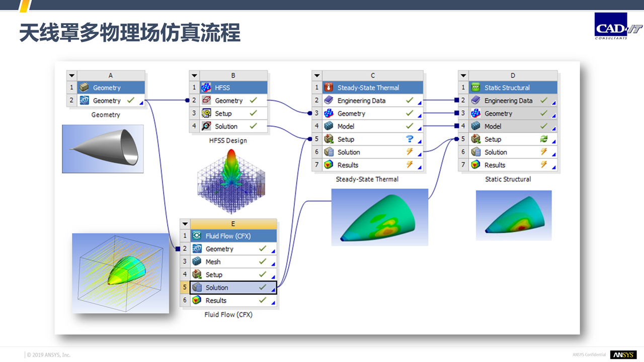Click the column letter "C" header

pyautogui.click(x=373, y=75)
